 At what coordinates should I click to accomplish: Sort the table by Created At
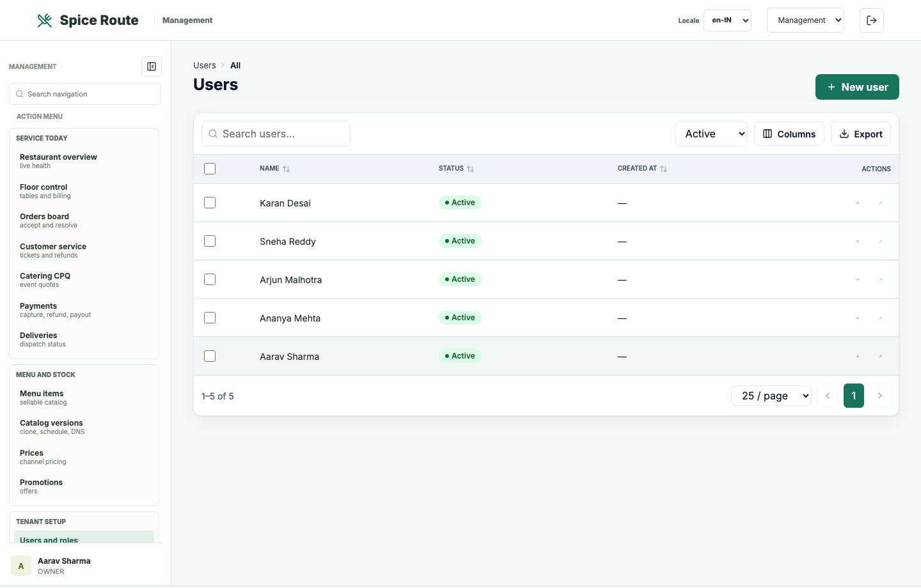(x=642, y=169)
